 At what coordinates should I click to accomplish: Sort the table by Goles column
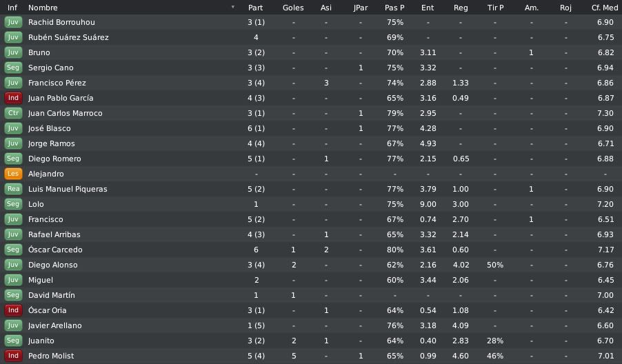tap(293, 8)
